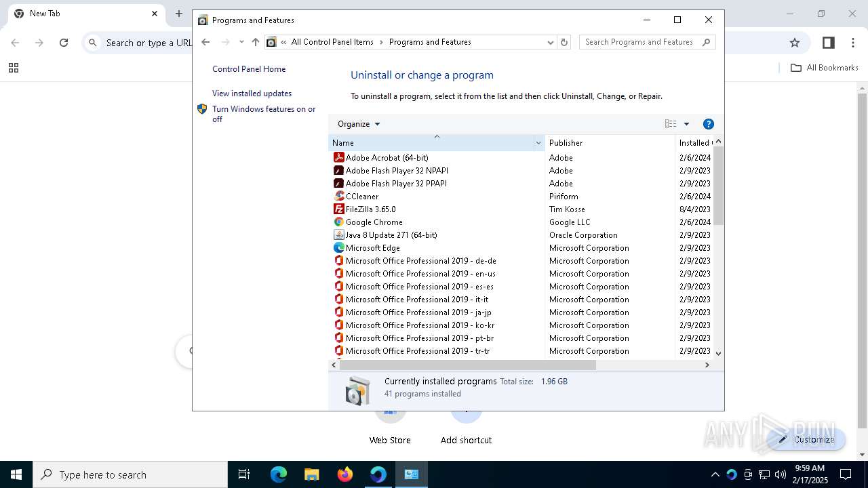Click the Programs and Features breadcrumb
Viewport: 868px width, 488px height.
tap(430, 42)
